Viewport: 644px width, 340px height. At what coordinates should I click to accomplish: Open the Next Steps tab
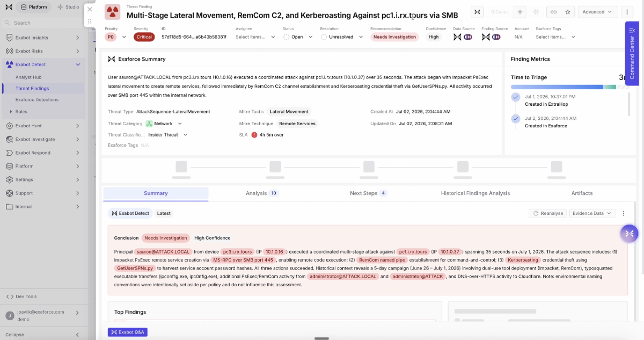(x=368, y=193)
